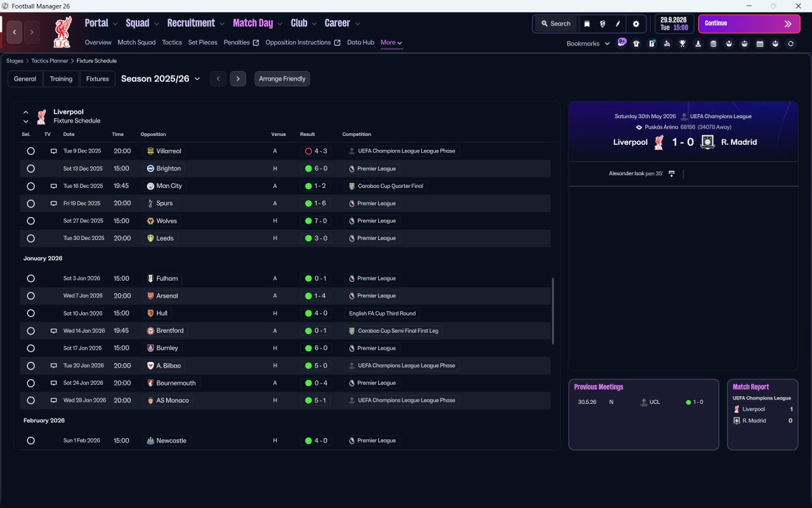
Task: Select the radio button for the Hull fixture
Action: 30,313
